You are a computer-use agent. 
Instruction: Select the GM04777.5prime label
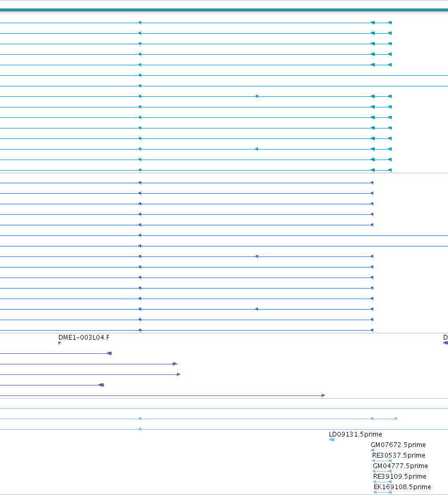(401, 466)
